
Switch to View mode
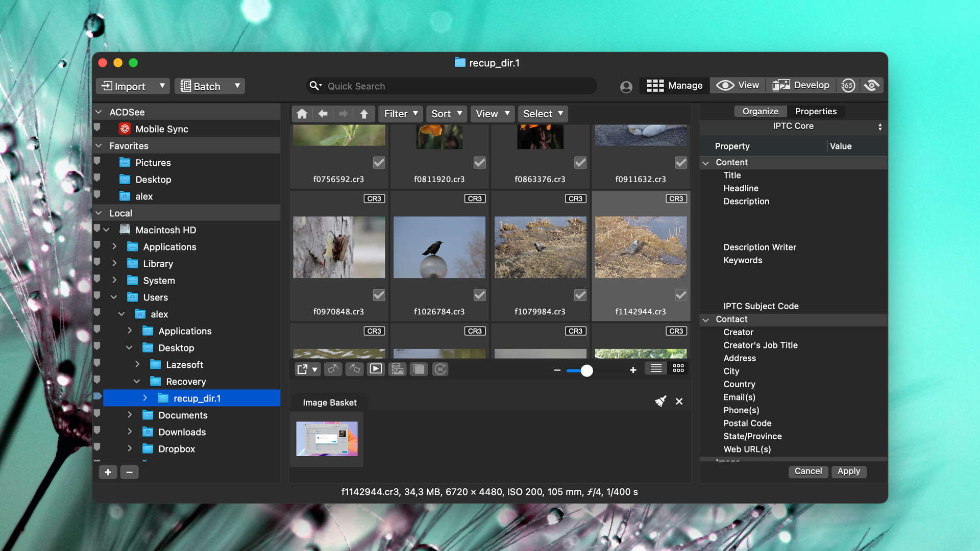(738, 85)
